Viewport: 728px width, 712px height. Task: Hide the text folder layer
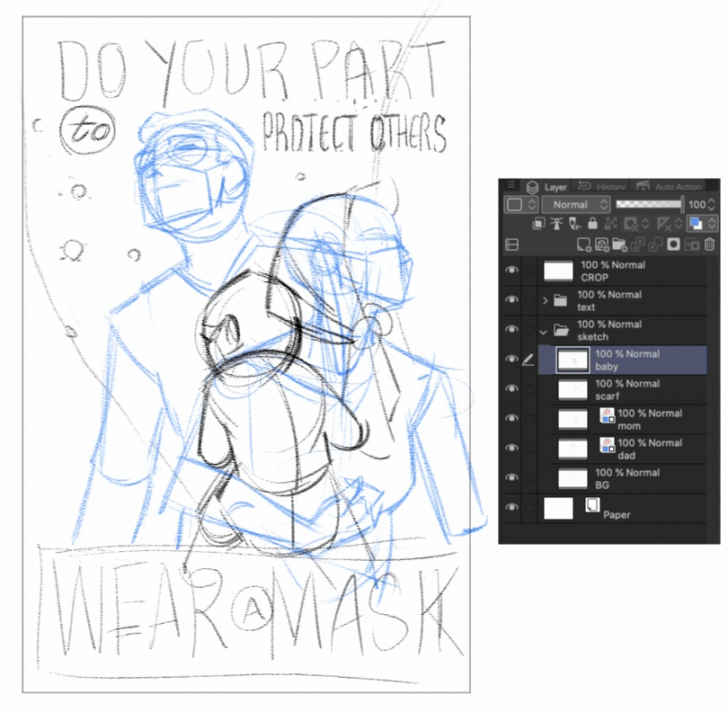pyautogui.click(x=511, y=299)
